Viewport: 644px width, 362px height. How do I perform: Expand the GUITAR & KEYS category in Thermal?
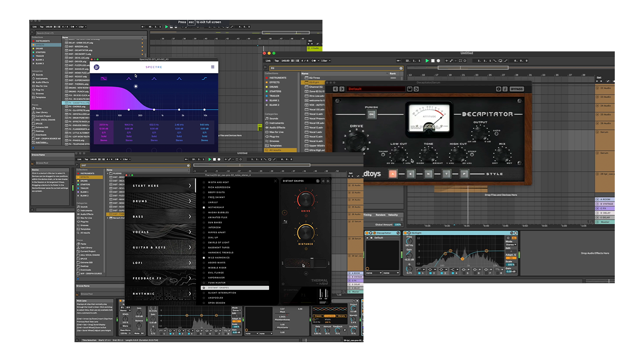[x=160, y=247]
